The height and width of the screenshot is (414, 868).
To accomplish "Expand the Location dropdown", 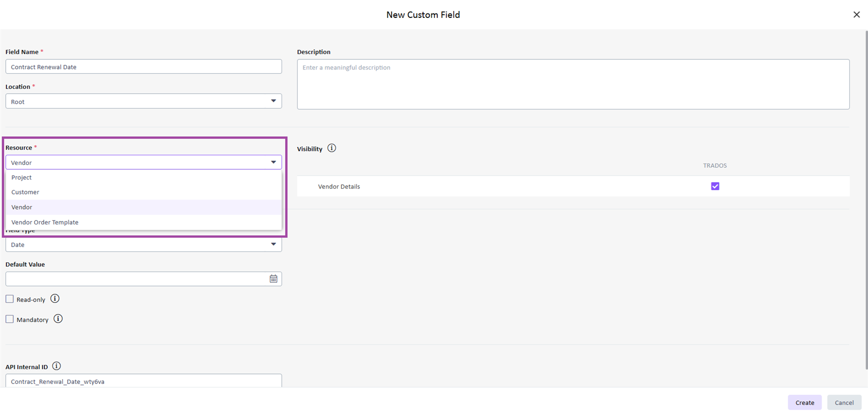I will 273,101.
